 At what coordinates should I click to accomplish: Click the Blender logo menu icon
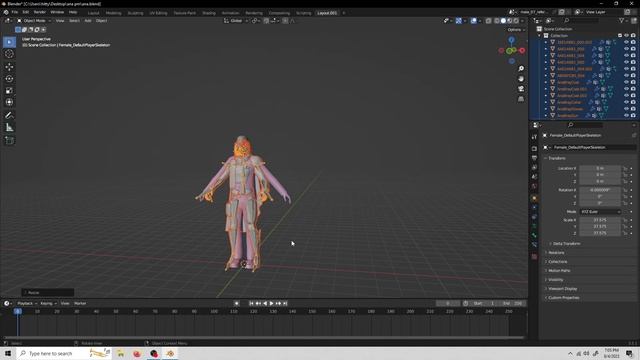(6, 12)
